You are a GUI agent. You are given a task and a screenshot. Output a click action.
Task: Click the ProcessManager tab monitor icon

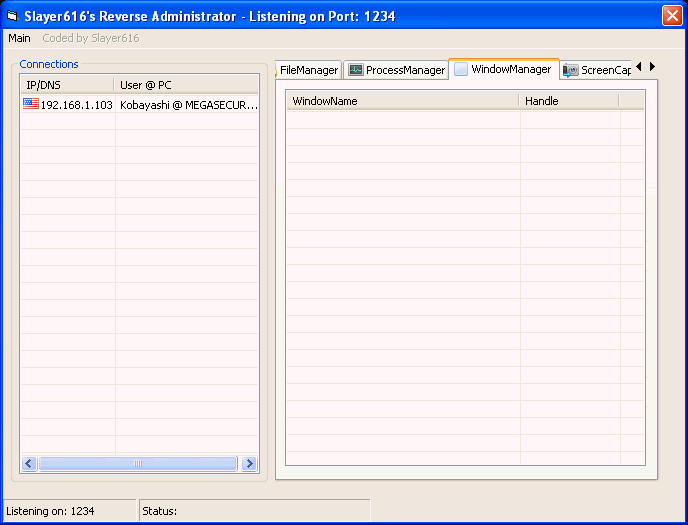355,70
